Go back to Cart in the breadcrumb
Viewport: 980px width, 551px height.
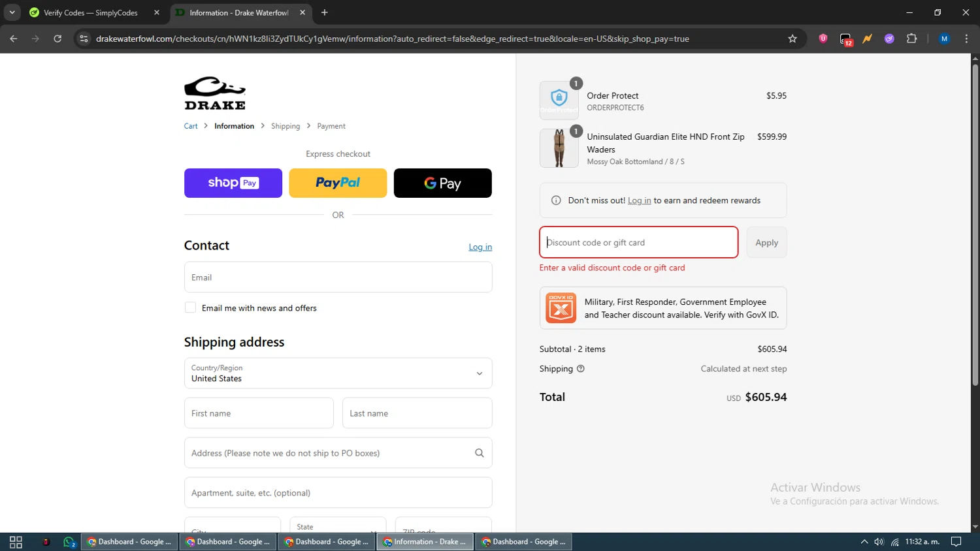191,126
